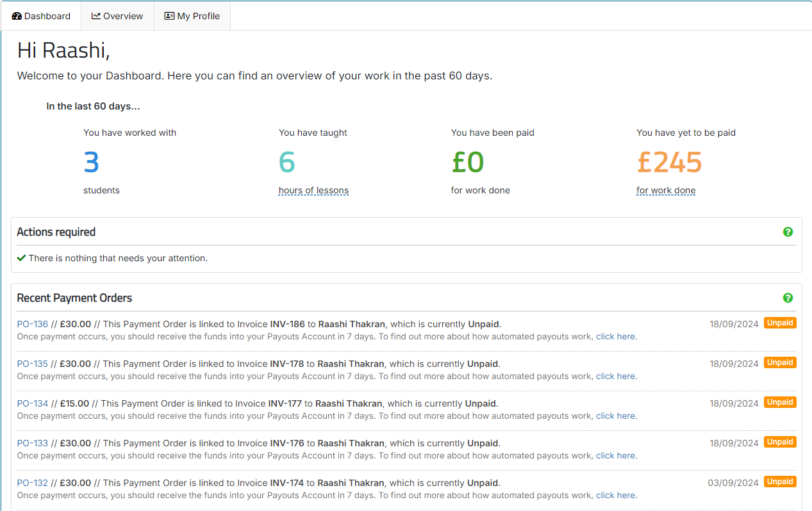The width and height of the screenshot is (812, 511).
Task: Switch to the My Profile tab
Action: 192,15
